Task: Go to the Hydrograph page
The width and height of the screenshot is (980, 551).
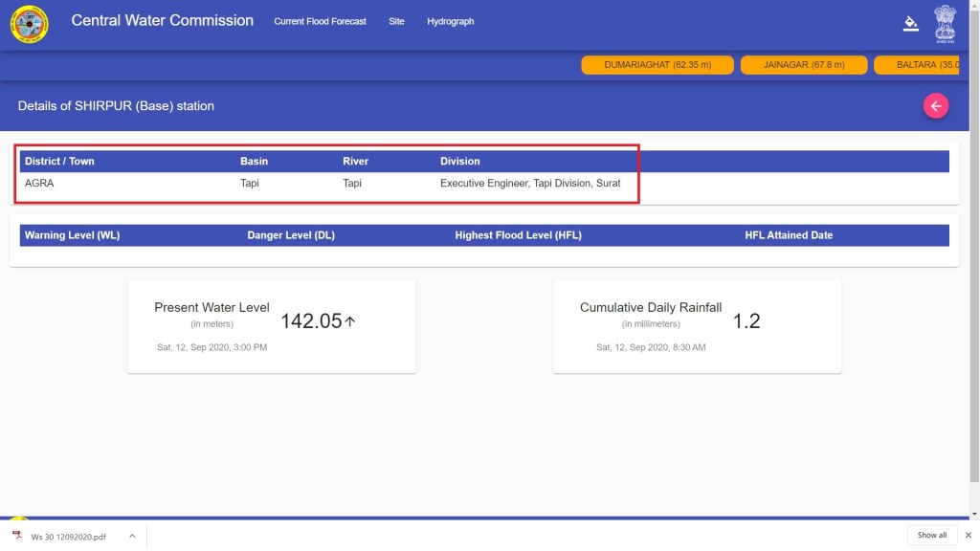Action: click(x=450, y=21)
